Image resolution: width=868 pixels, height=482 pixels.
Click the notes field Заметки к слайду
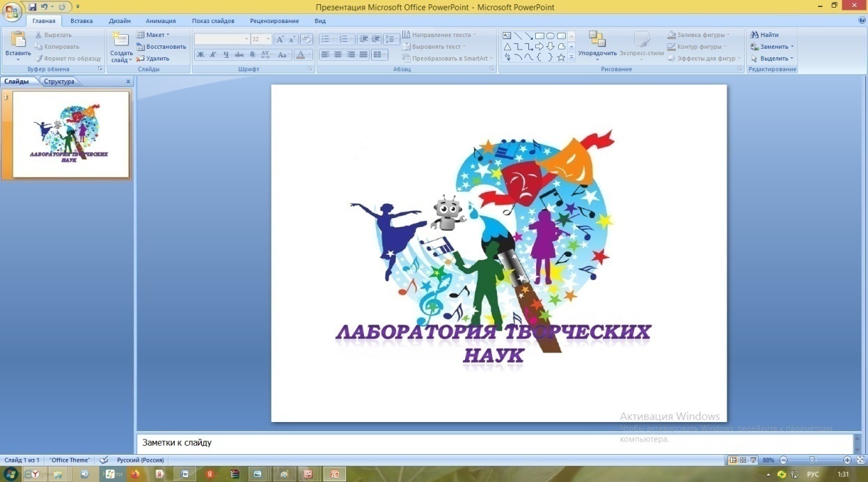(x=494, y=443)
